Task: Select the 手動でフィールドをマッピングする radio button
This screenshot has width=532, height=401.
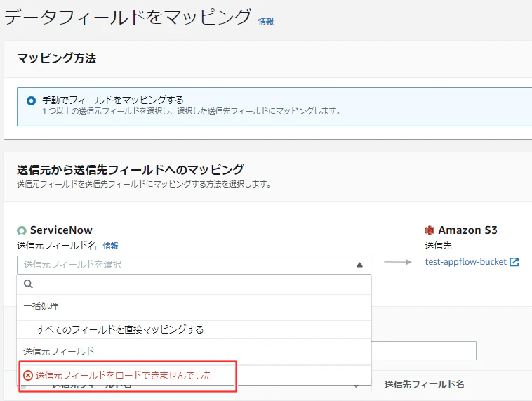Action: pos(31,100)
